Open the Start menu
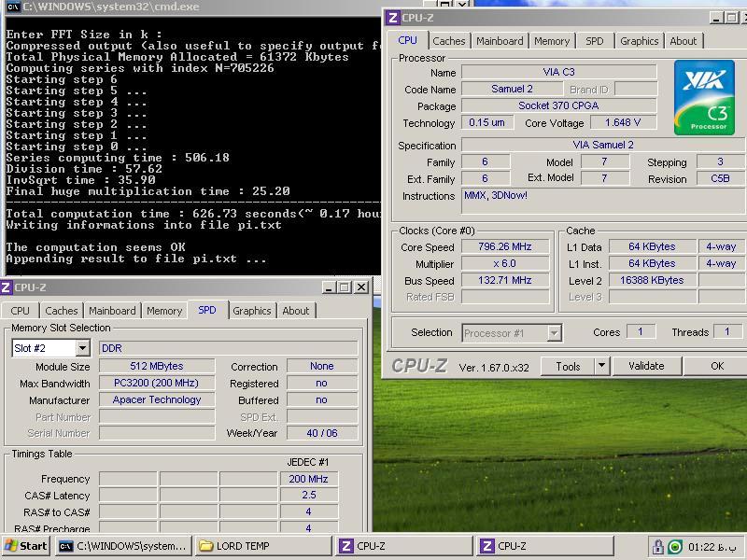 coord(26,546)
